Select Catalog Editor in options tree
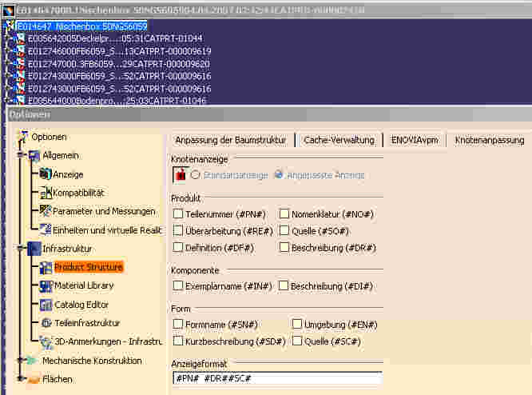532x395 pixels. tap(81, 305)
